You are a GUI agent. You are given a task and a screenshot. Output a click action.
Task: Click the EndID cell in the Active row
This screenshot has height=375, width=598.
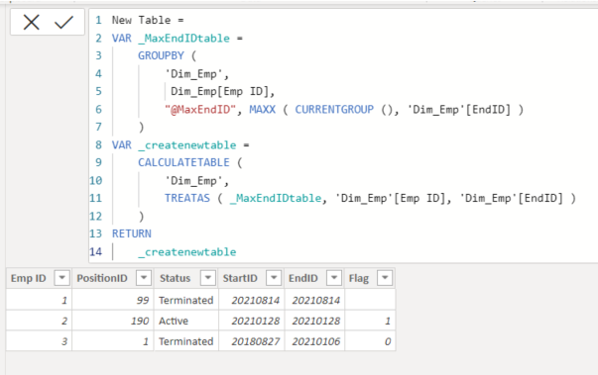click(315, 320)
